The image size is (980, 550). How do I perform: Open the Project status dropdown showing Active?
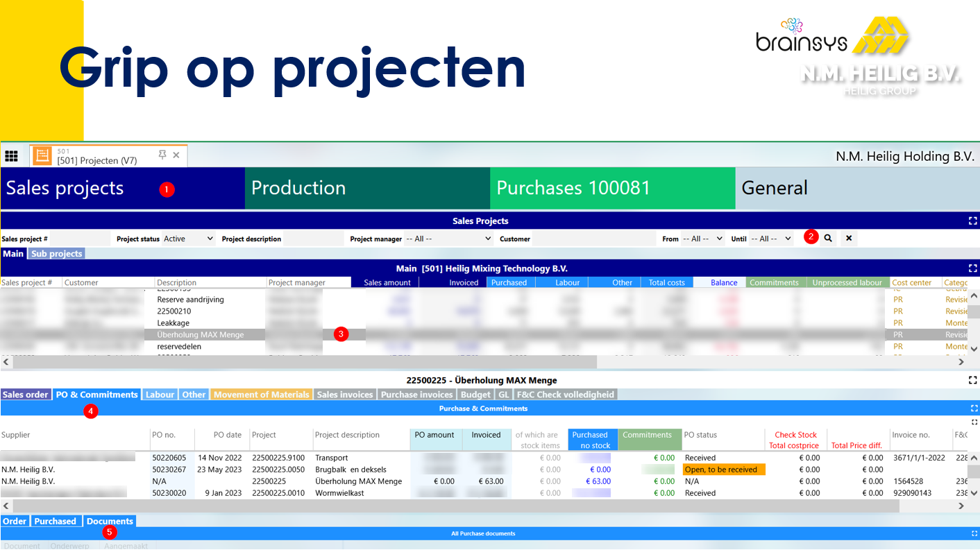coord(187,237)
